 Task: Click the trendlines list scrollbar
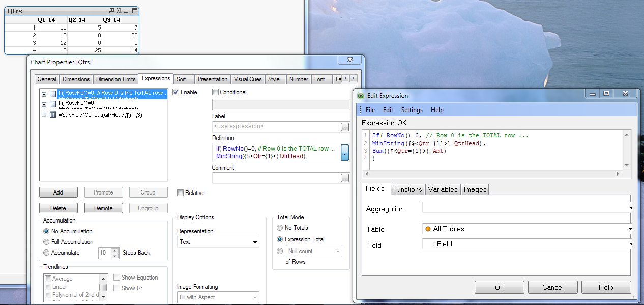(x=103, y=287)
